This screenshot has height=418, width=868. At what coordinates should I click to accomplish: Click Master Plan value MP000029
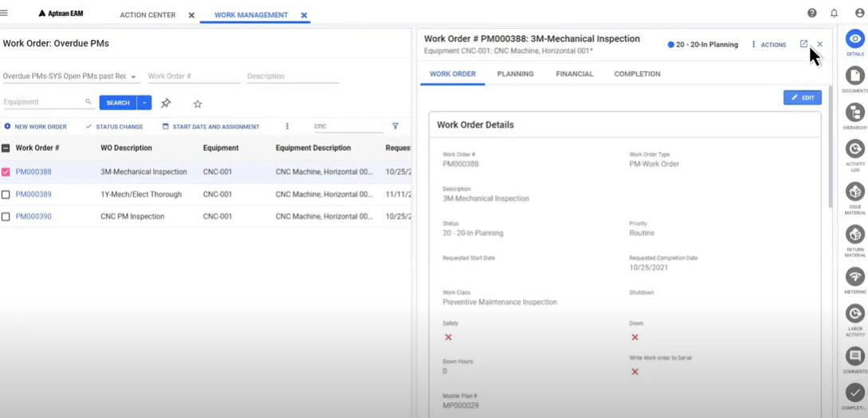(x=461, y=406)
